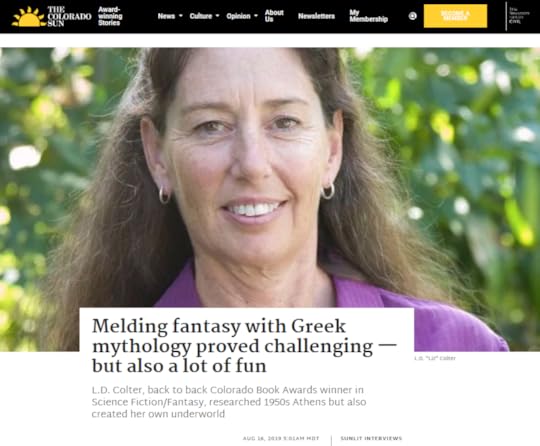
Task: Click the photo caption L.D. "Liz" Colter
Action: (435, 358)
